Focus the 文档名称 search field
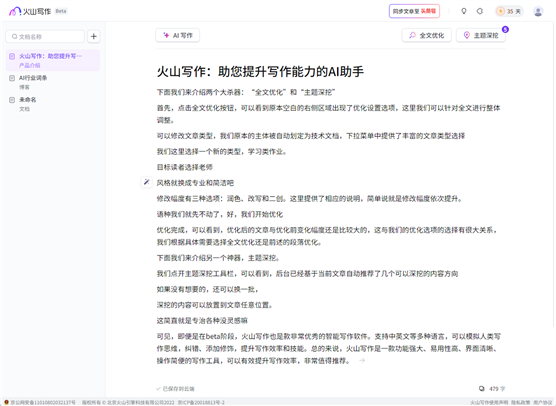556x406 pixels. click(45, 37)
